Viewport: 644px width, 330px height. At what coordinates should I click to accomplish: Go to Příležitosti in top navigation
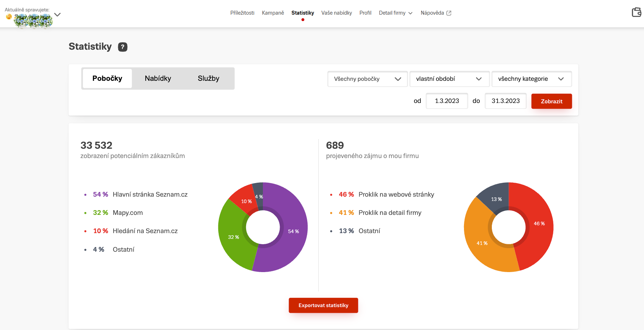pos(242,13)
